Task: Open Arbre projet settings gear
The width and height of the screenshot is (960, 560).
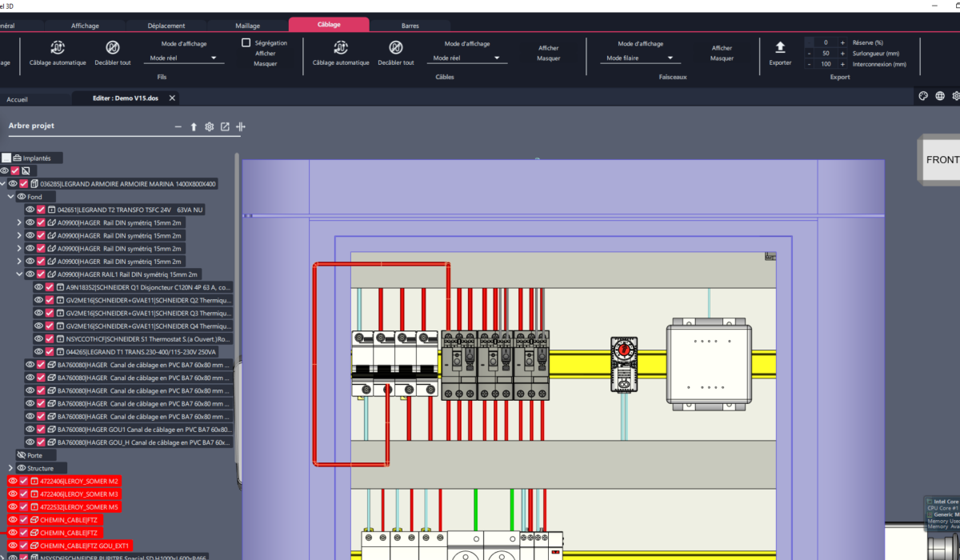Action: 210,127
